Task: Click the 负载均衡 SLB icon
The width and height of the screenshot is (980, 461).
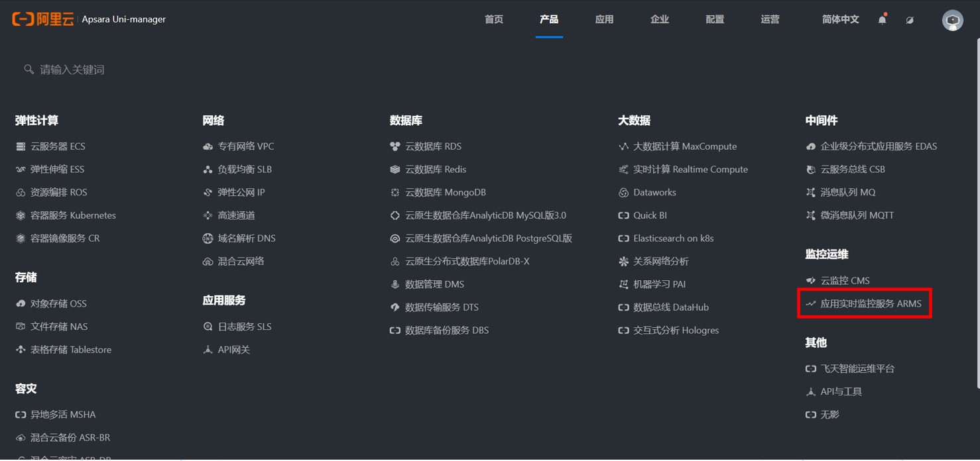Action: coord(208,170)
